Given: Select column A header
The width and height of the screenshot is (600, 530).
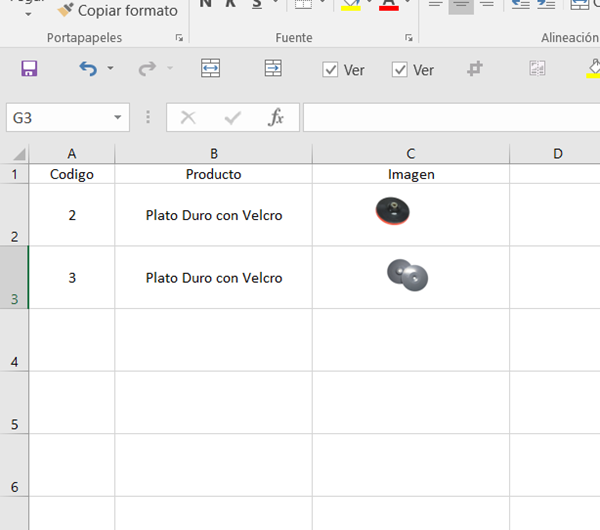Looking at the screenshot, I should pos(72,154).
